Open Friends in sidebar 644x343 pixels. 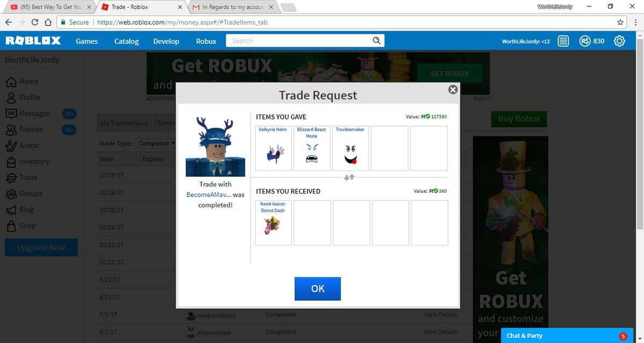[x=25, y=130]
